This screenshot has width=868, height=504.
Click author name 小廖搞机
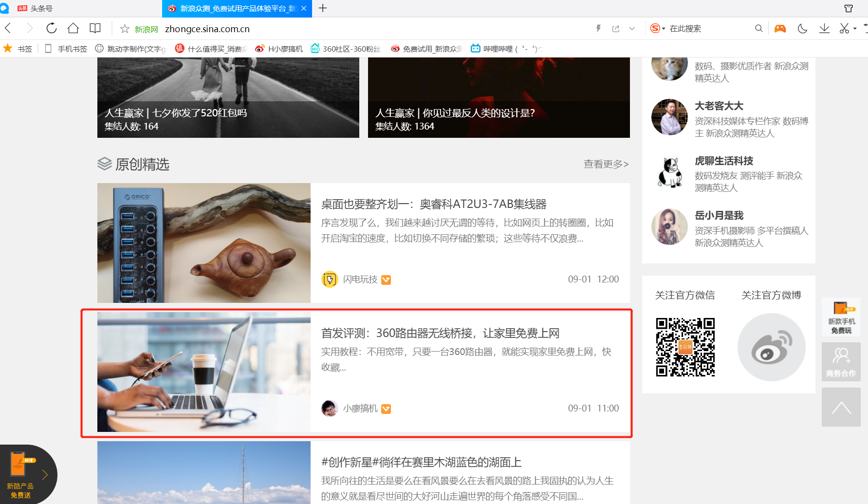click(360, 408)
